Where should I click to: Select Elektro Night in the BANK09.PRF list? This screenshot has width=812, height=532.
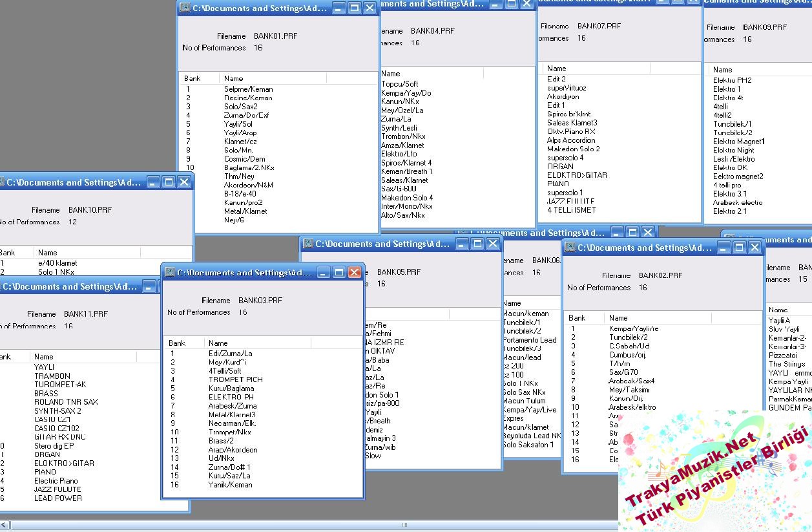733,150
